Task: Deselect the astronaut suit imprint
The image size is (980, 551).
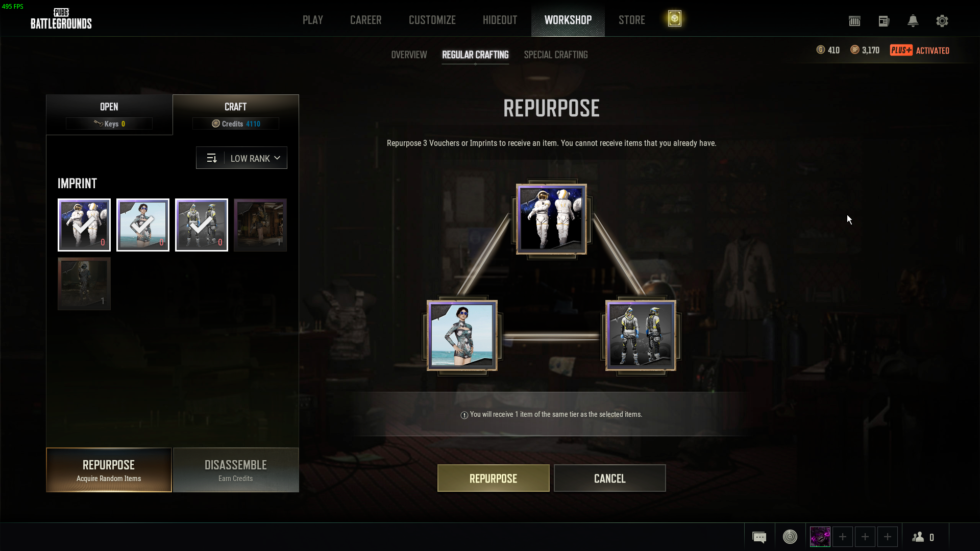Action: 84,225
